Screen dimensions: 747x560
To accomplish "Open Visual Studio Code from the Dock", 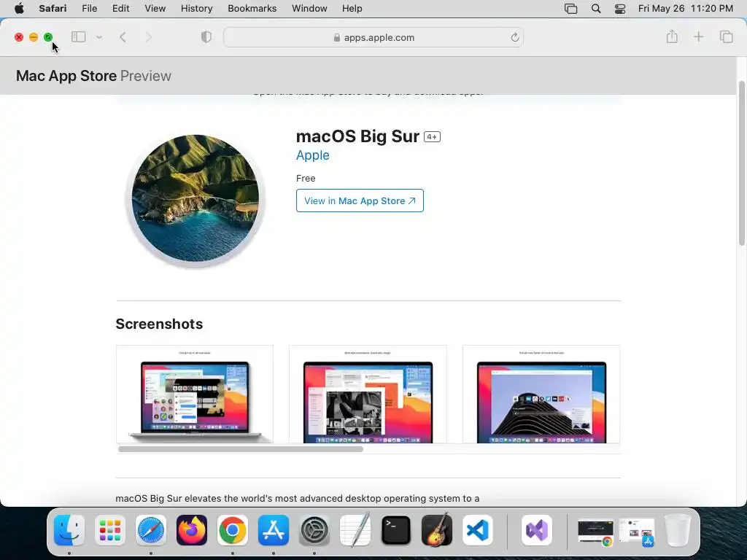I will tap(477, 530).
